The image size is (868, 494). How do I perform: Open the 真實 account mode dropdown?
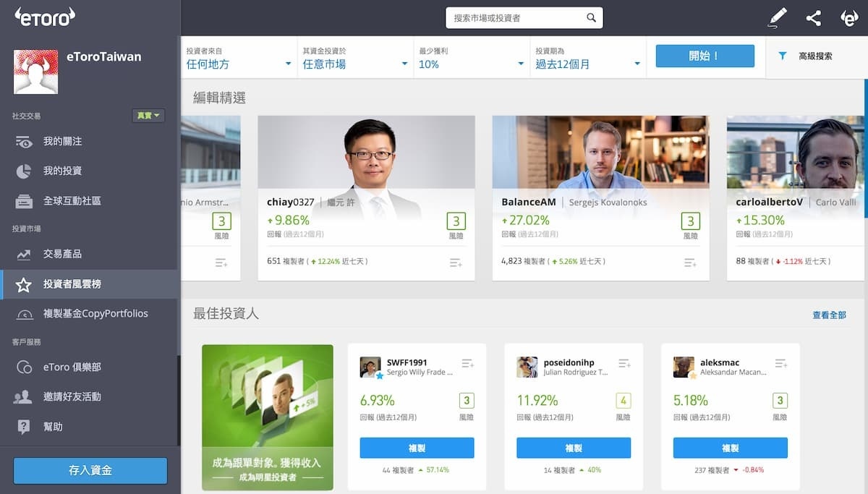148,115
